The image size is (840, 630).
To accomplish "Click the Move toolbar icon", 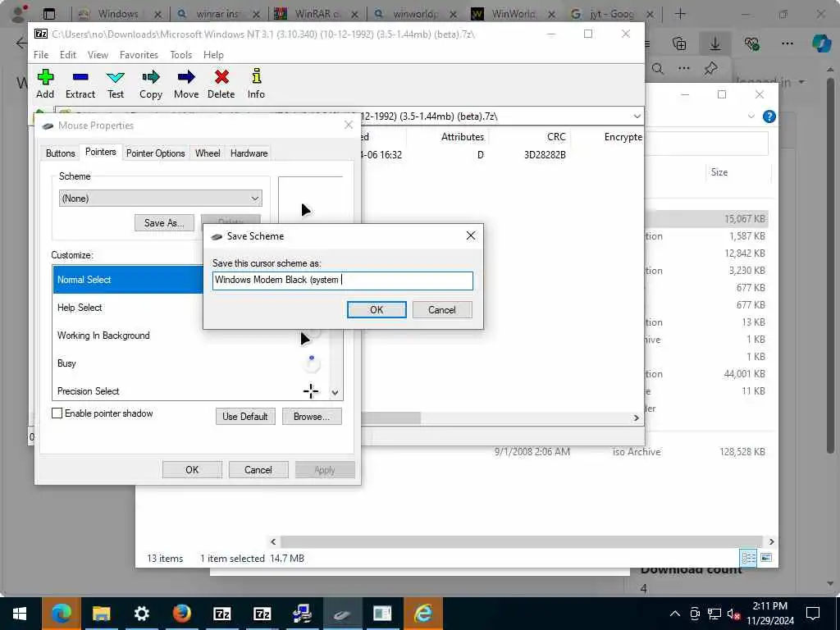I will pos(186,84).
